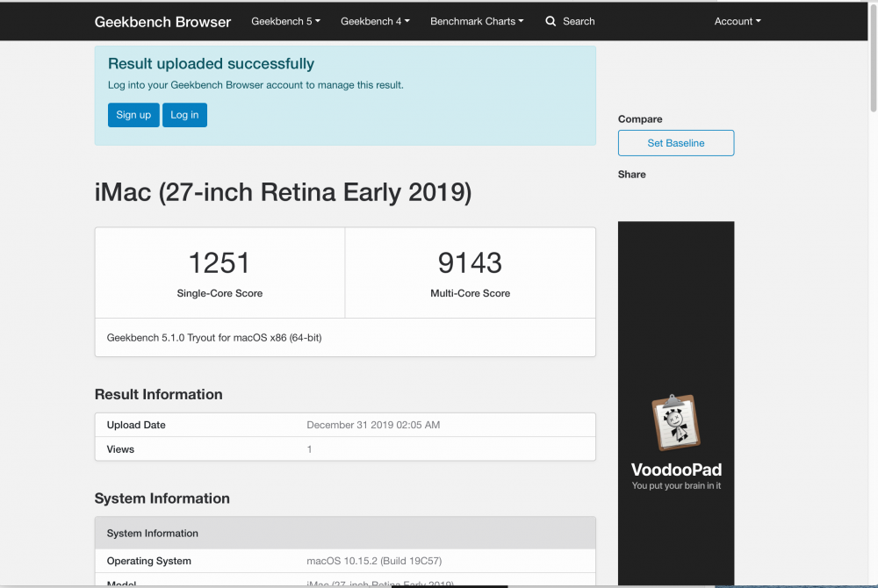Click the Views count value 1
The width and height of the screenshot is (878, 588).
(309, 449)
